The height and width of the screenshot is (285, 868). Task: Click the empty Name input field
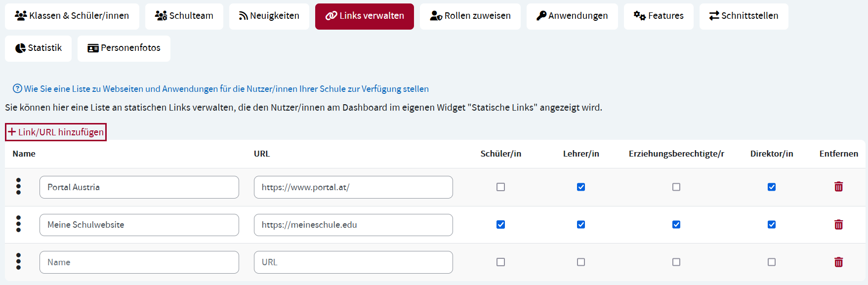tap(139, 262)
